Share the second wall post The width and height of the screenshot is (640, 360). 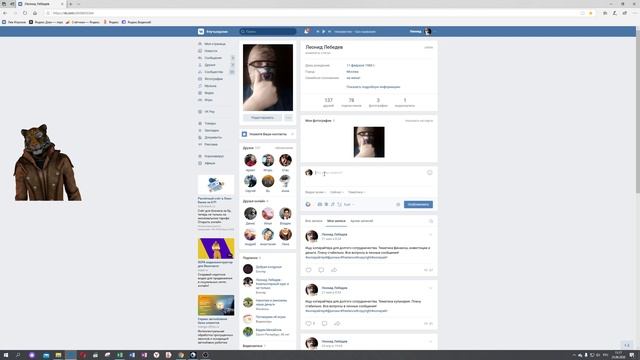click(x=337, y=323)
